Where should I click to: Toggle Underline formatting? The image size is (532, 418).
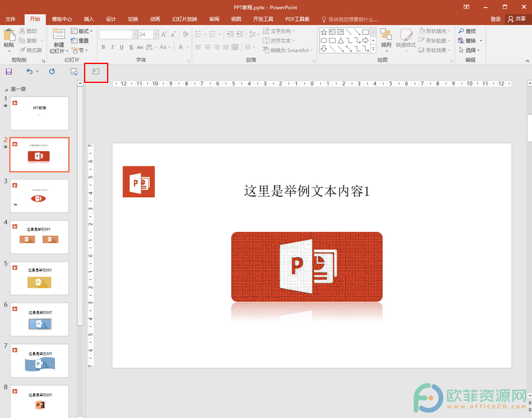(x=121, y=47)
